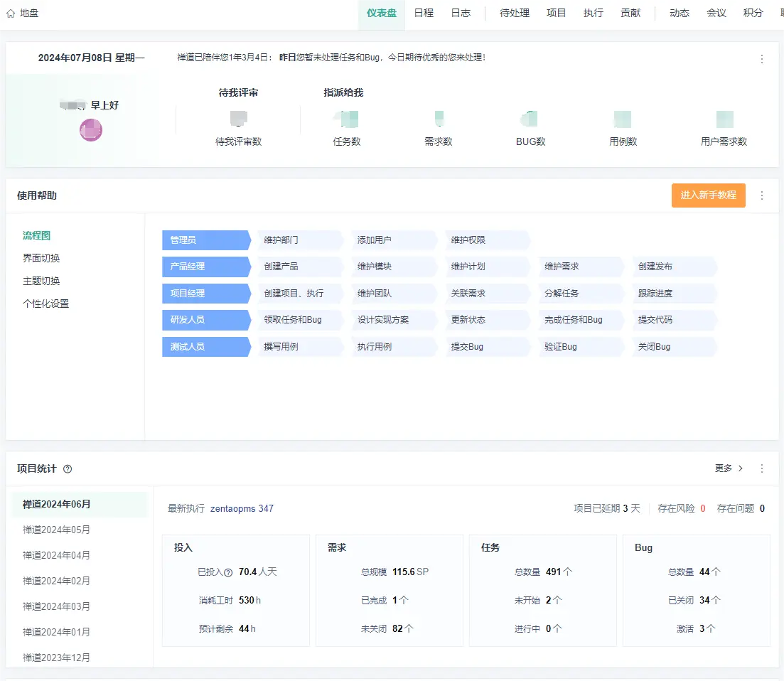The image size is (784, 681).
Task: Open the 项目 tab in top navigation
Action: click(556, 14)
